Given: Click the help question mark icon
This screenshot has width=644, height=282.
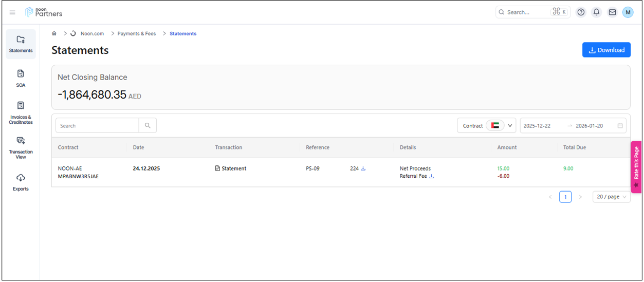Looking at the screenshot, I should click(x=581, y=12).
